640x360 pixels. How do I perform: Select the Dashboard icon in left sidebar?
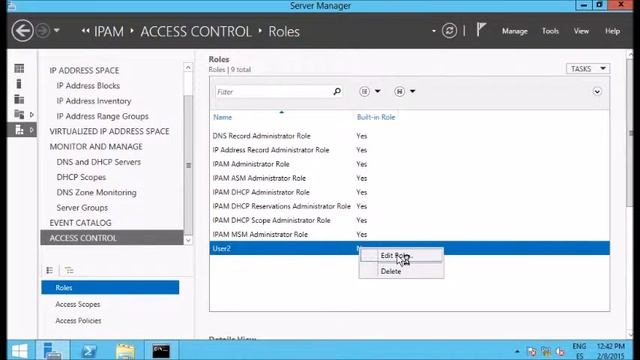(19, 68)
